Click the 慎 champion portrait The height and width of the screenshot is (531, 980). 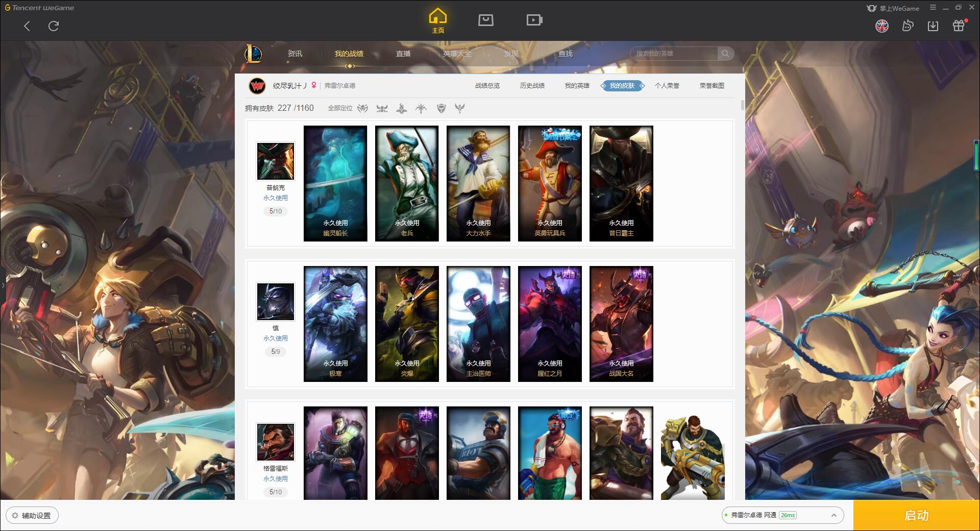[276, 302]
